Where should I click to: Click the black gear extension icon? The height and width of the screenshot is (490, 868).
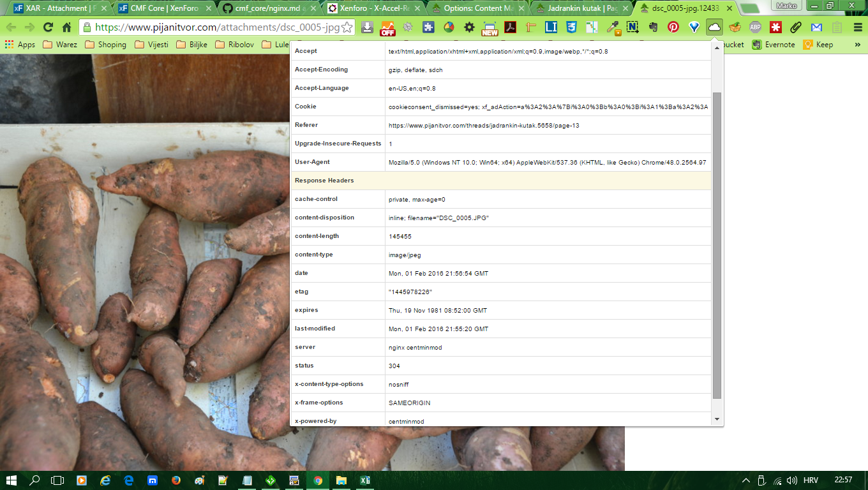click(469, 27)
